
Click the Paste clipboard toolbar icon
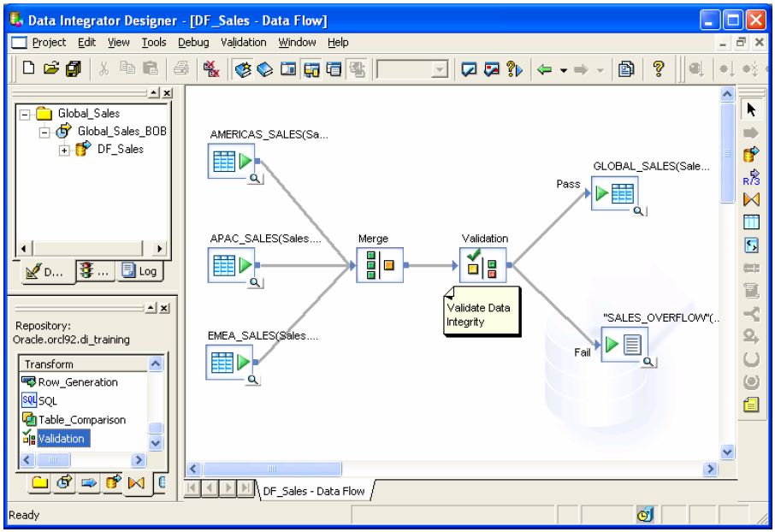(x=150, y=68)
